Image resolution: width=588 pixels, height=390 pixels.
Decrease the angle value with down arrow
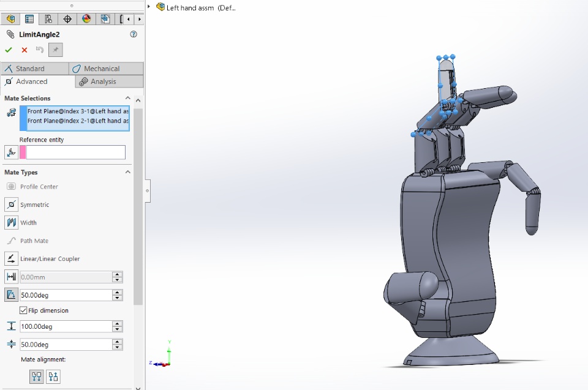tap(118, 298)
